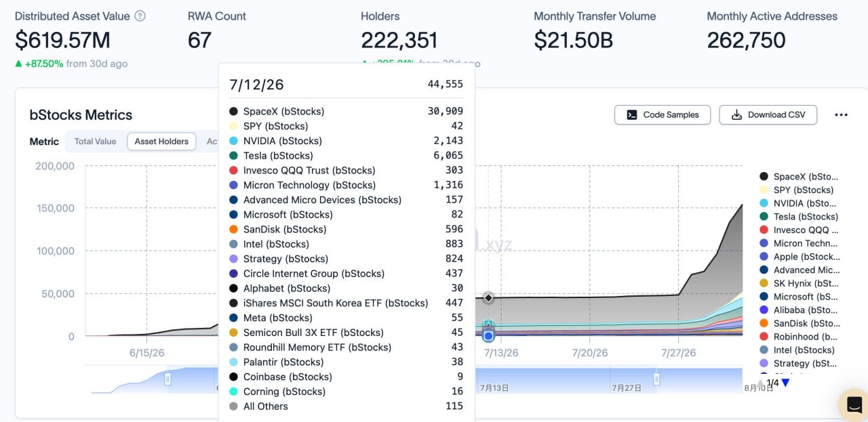Image resolution: width=868 pixels, height=422 pixels.
Task: Toggle SpaceX series in chart legend
Action: coord(800,176)
